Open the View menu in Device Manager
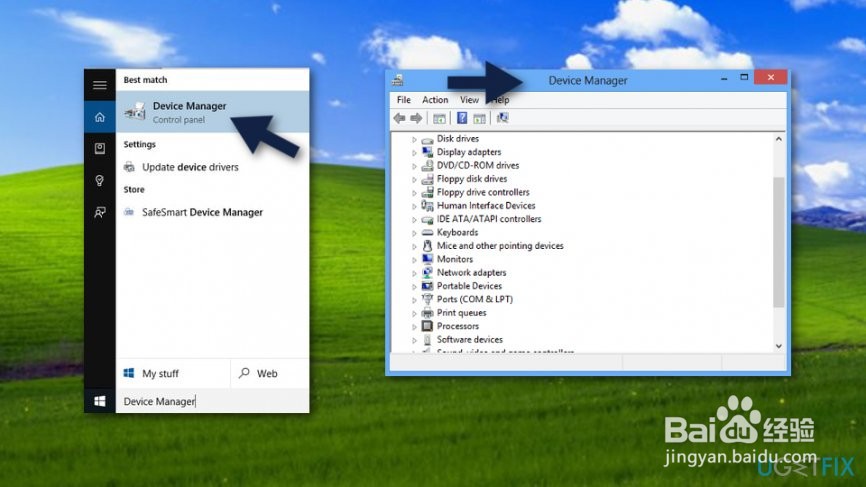This screenshot has height=487, width=866. (x=469, y=100)
